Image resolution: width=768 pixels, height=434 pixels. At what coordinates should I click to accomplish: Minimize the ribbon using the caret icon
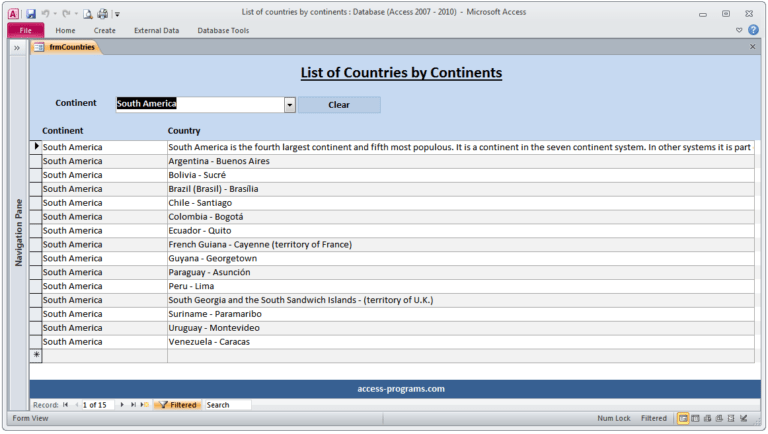[x=739, y=30]
